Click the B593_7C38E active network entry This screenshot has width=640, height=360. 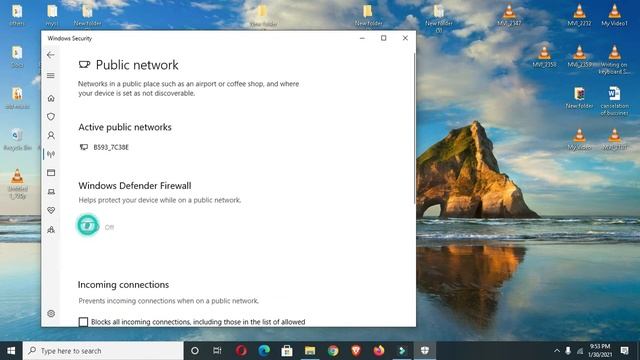(104, 147)
